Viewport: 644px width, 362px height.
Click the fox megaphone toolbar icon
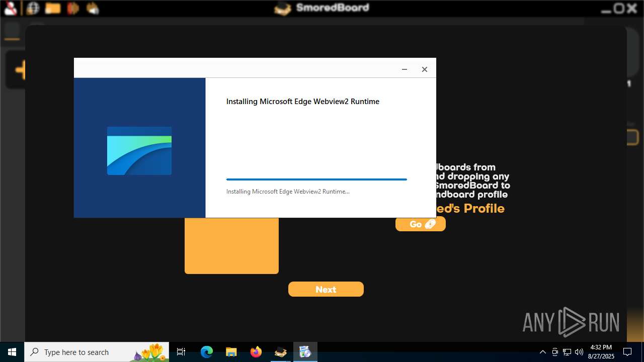tap(92, 8)
